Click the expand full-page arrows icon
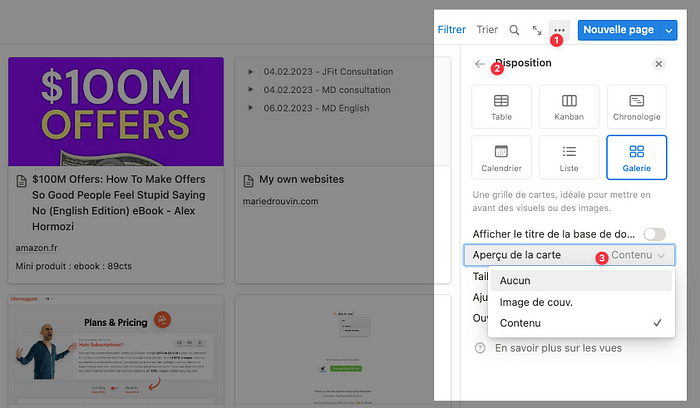This screenshot has width=700, height=408. (537, 30)
